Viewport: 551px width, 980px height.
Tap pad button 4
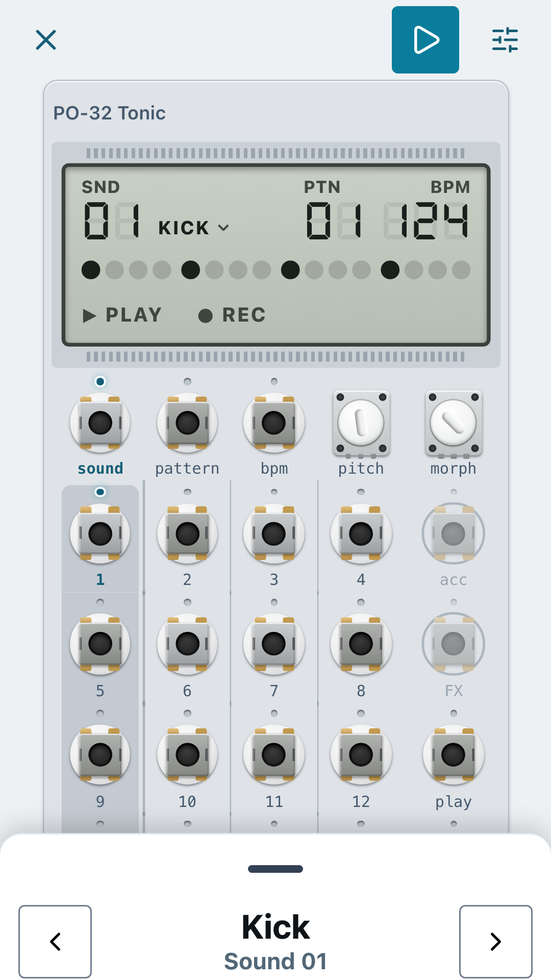361,534
